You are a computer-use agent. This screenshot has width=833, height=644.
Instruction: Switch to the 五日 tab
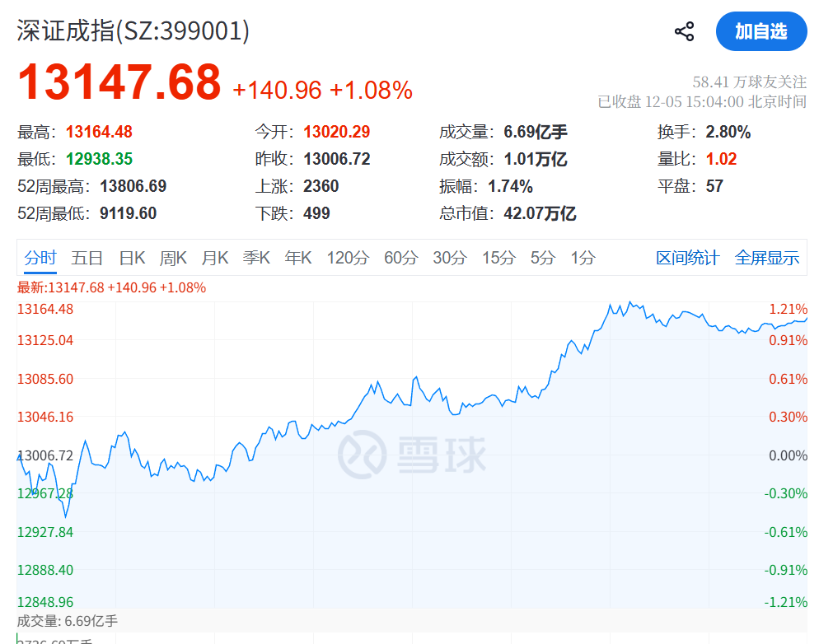click(x=87, y=258)
